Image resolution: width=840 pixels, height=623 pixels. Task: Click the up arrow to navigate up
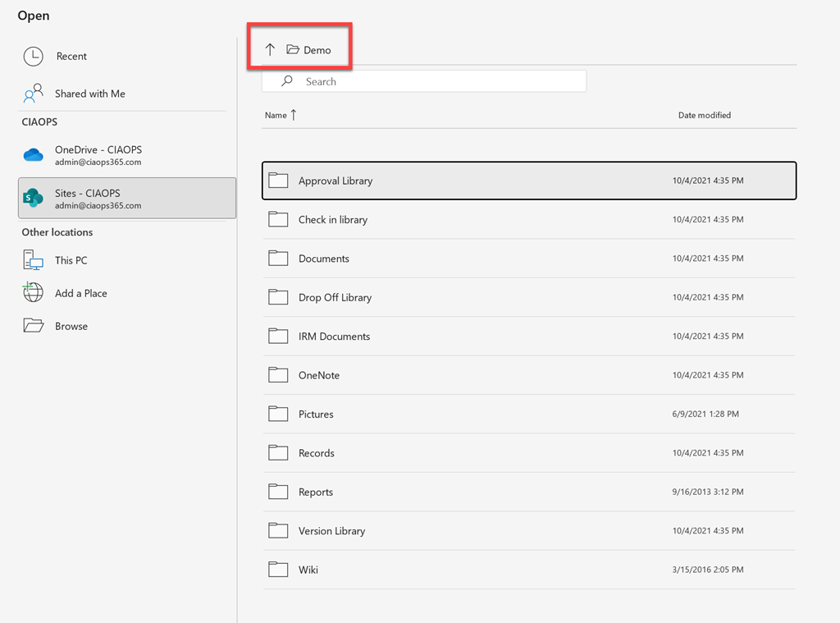click(x=270, y=50)
